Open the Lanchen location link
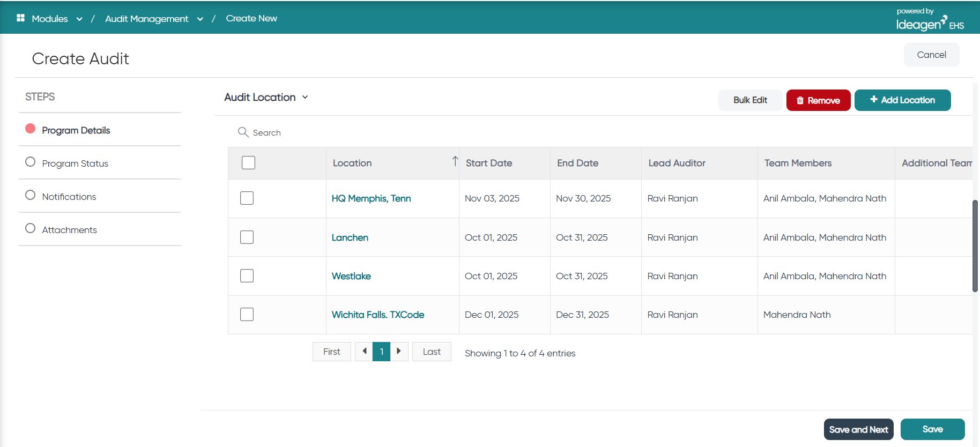 coord(350,237)
